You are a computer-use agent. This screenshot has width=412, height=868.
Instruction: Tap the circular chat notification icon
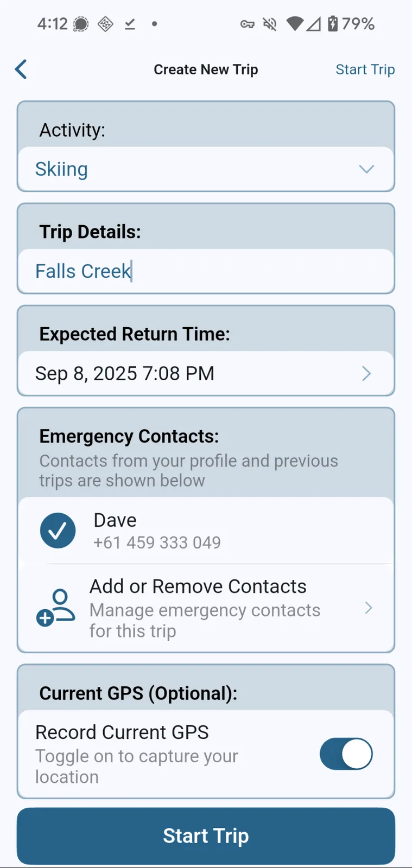[x=81, y=24]
